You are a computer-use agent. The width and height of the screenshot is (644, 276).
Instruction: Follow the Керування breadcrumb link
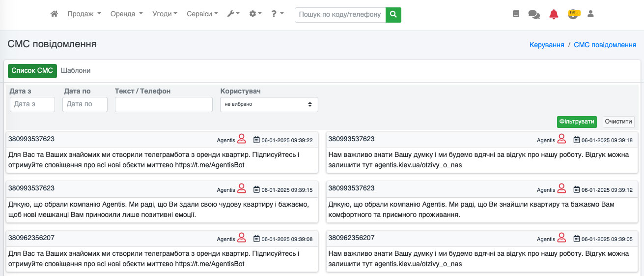point(546,45)
